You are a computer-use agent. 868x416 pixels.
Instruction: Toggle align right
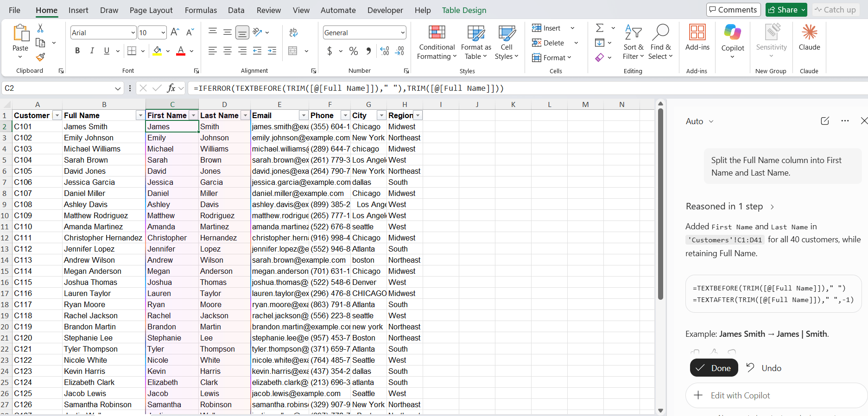coord(242,51)
